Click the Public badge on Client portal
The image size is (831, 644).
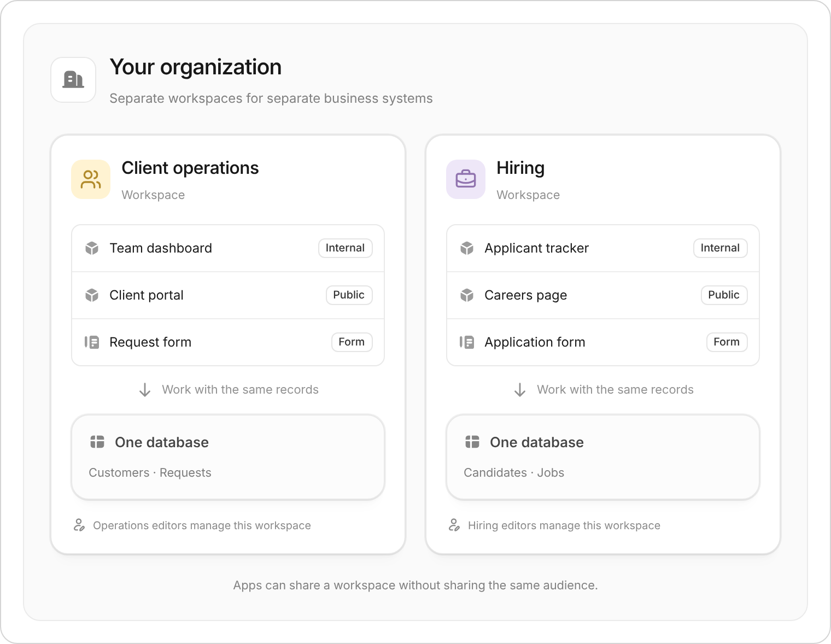(349, 295)
